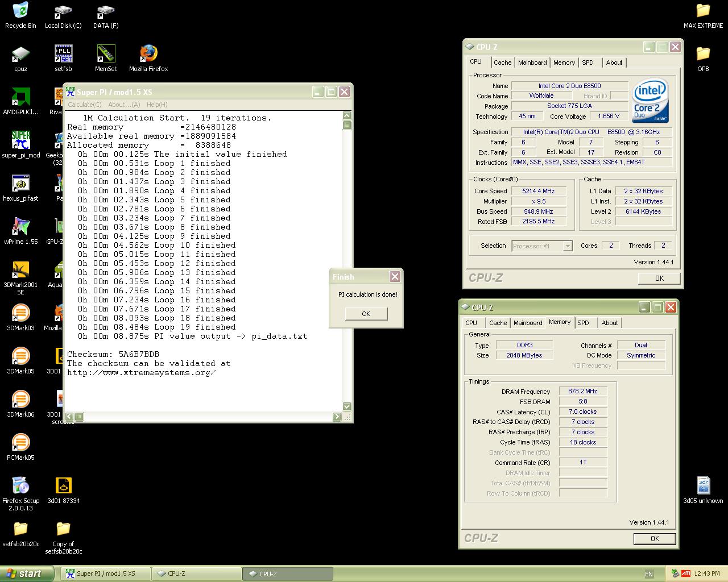Click the Core Speed value 5214.4 MHz
Viewport: 728px width, 582px height.
(x=539, y=191)
